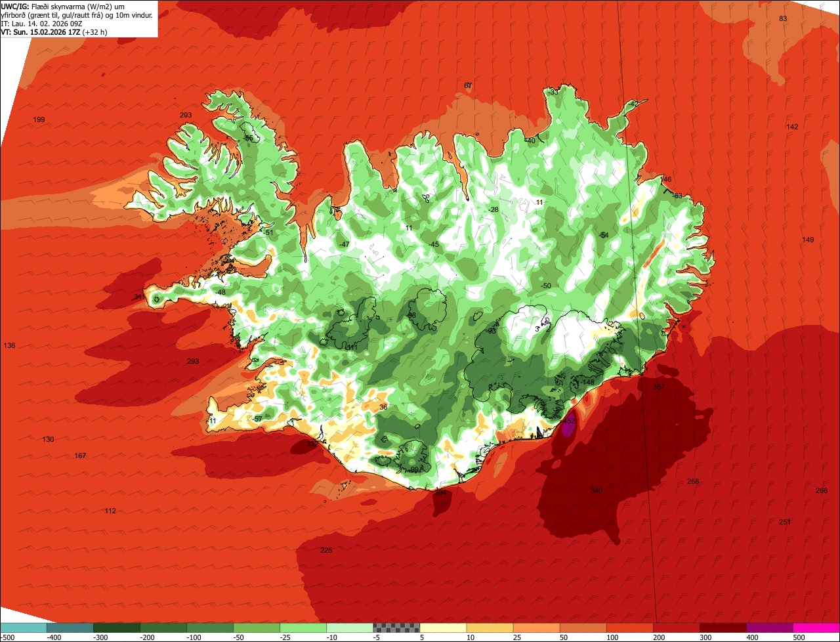Click the map value 203
Viewport: 840px width, 642px height.
coord(186,115)
